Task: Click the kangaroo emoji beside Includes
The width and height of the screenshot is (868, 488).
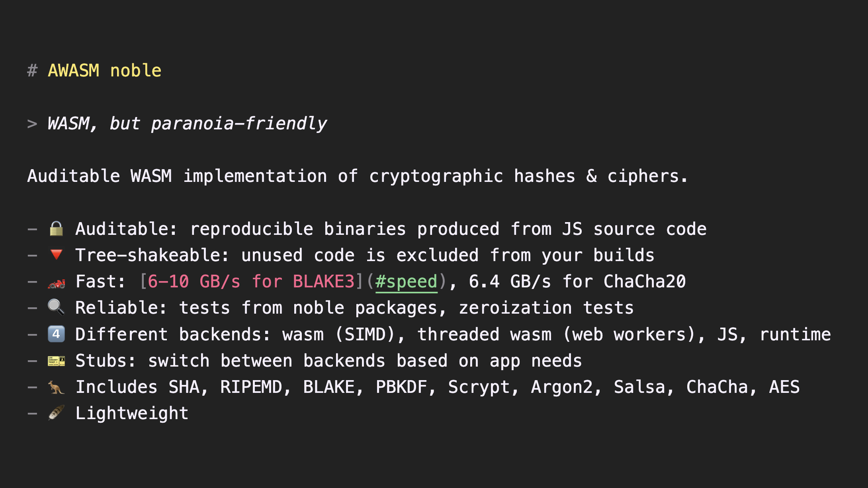Action: click(x=56, y=387)
